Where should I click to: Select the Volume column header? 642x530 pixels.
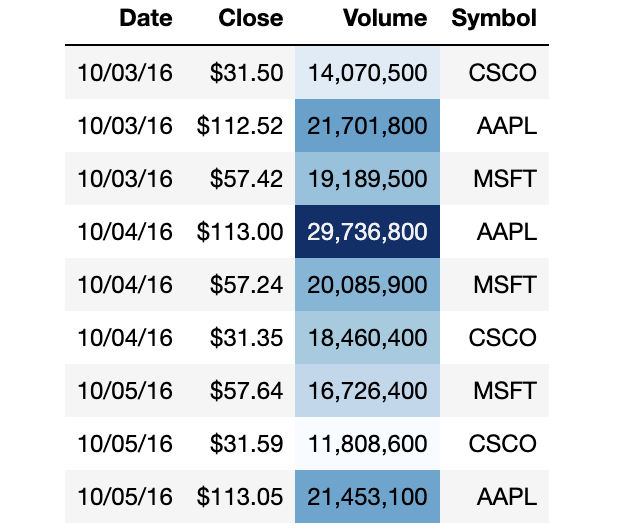pos(384,19)
